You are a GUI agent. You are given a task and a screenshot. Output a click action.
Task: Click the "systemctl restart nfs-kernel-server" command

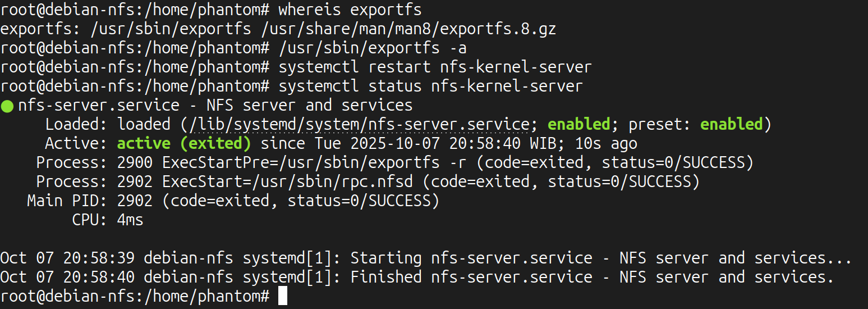click(435, 67)
